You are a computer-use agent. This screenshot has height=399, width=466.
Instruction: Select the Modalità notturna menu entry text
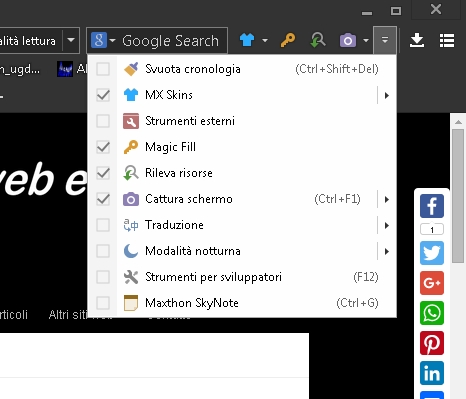[193, 251]
